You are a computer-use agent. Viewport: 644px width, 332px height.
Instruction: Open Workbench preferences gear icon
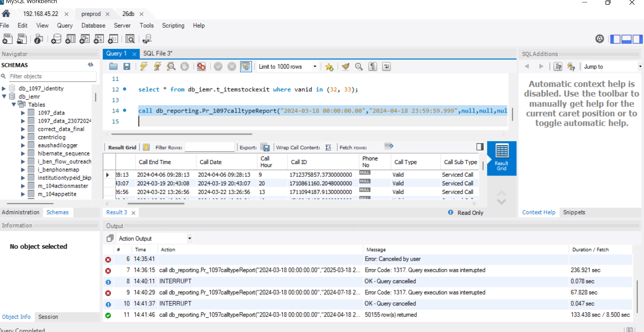tap(599, 39)
